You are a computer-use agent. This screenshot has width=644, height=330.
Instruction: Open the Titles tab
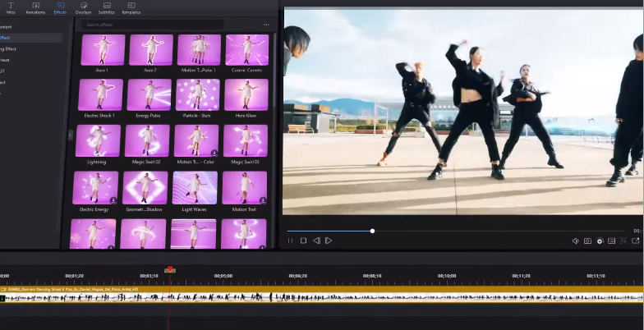tap(11, 8)
